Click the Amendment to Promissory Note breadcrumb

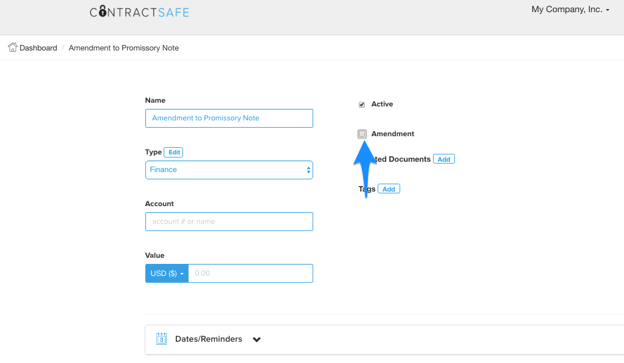123,48
